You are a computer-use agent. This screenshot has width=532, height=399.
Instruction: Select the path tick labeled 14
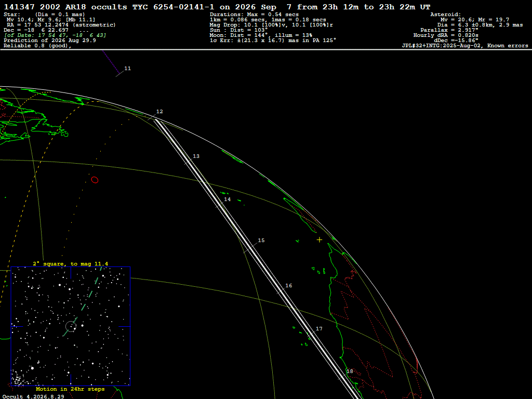point(228,199)
